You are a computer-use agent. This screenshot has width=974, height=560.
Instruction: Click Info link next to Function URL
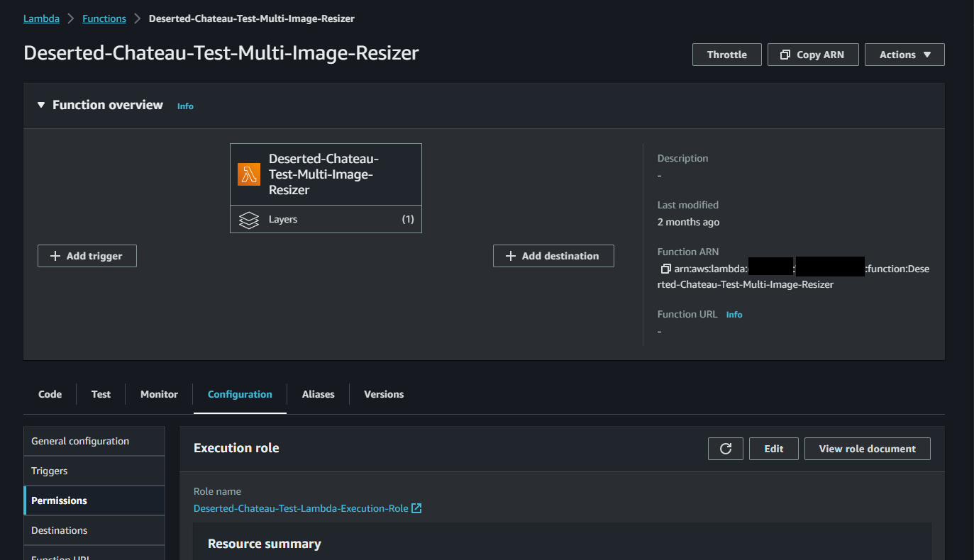(x=734, y=315)
